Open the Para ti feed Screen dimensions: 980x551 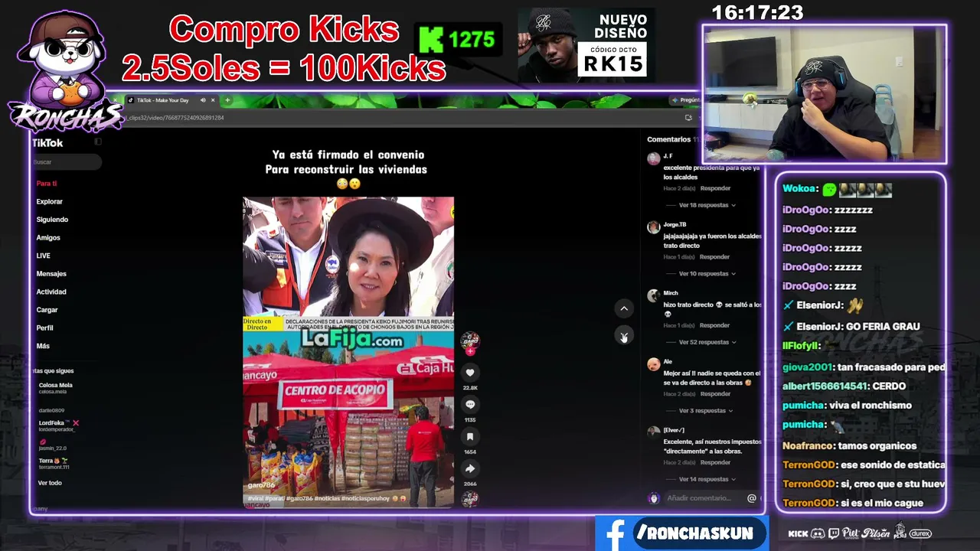47,184
